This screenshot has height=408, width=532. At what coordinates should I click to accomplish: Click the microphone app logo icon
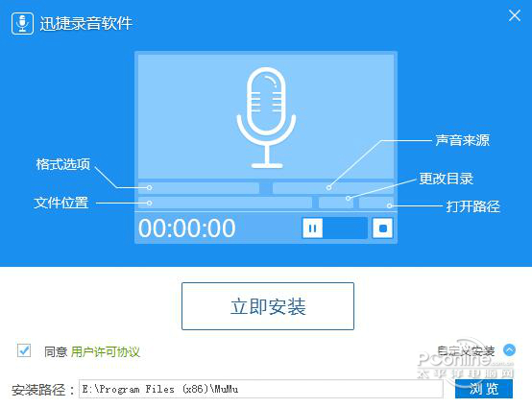pyautogui.click(x=22, y=23)
